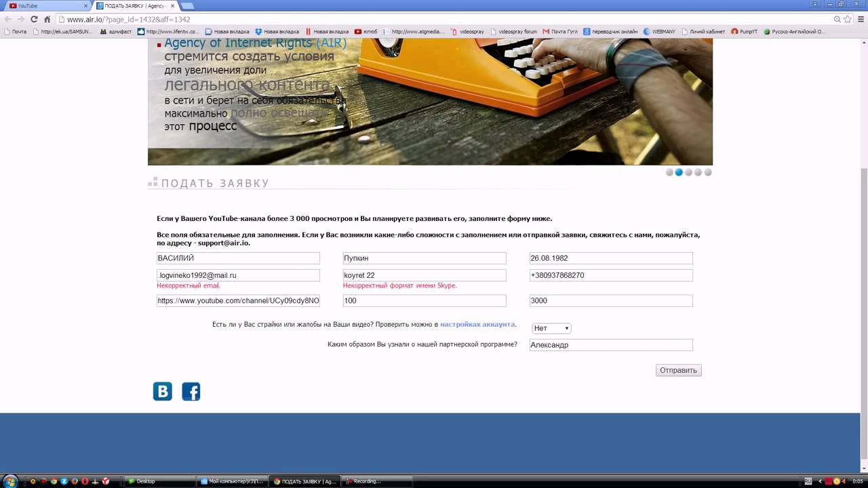Expand the strikes dropdown showing Нет
The height and width of the screenshot is (488, 868).
(551, 328)
